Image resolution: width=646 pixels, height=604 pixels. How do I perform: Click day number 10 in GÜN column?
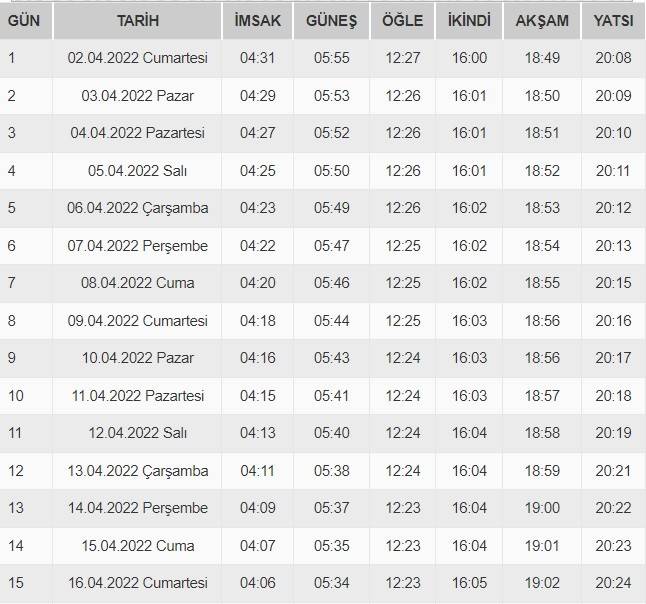pyautogui.click(x=16, y=396)
